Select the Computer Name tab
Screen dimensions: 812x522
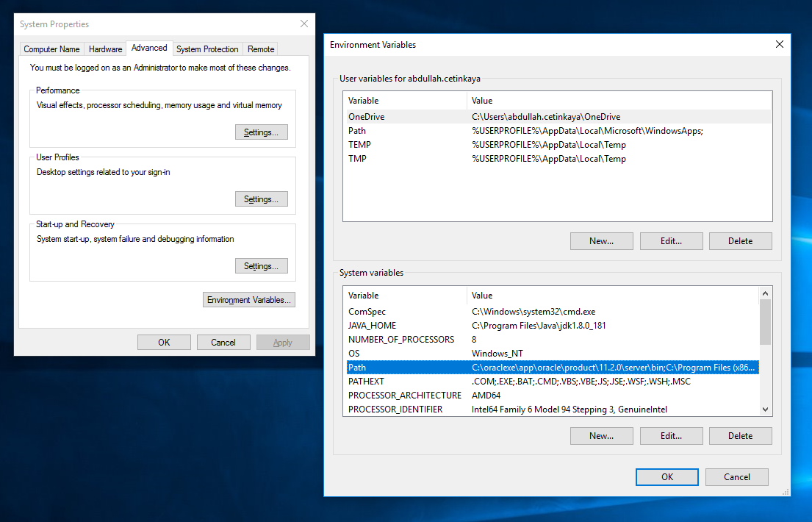[51, 49]
